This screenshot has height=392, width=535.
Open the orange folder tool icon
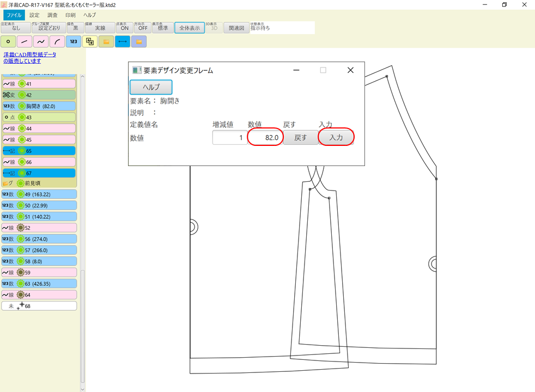coord(106,41)
